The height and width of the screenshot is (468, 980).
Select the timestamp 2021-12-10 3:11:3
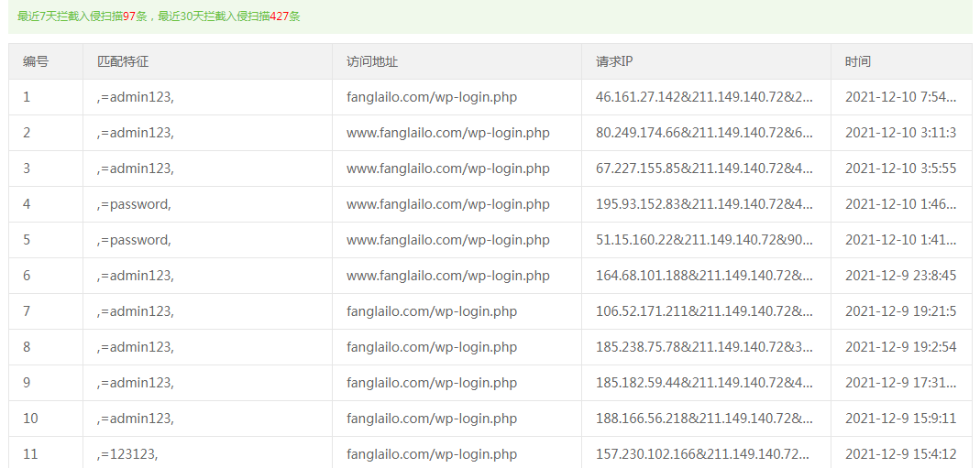click(x=900, y=133)
